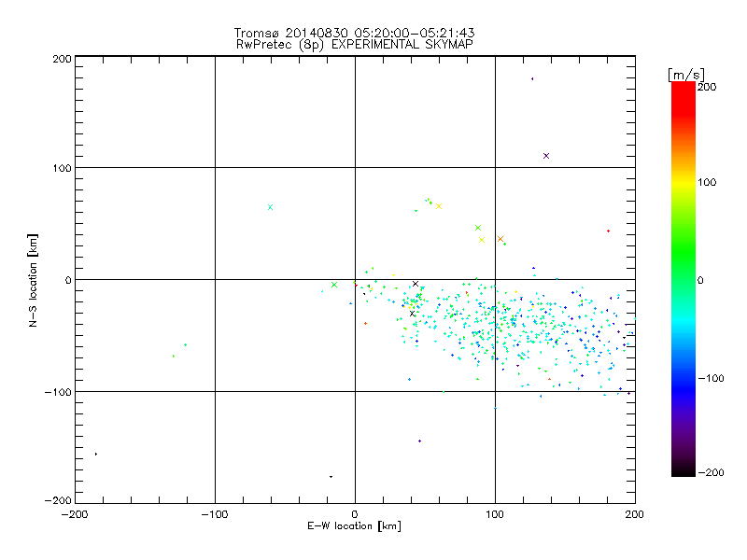
Task: Click the 'N-S location [km]' axis label
Action: click(33, 280)
